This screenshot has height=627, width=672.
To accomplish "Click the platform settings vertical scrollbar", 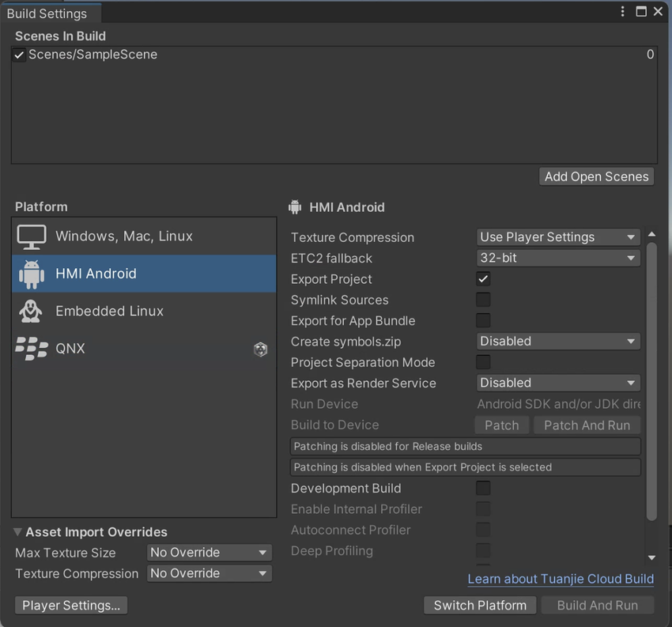I will tap(651, 380).
